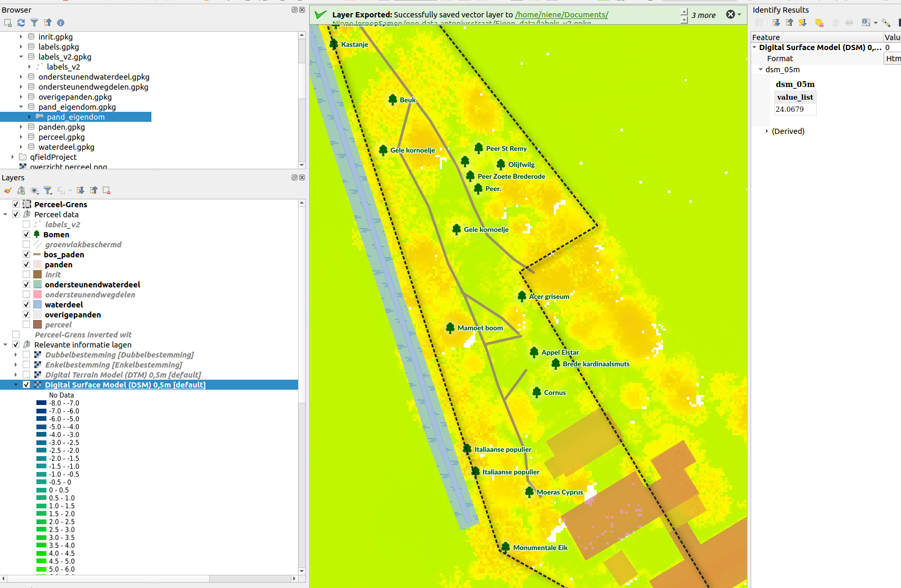Toggle waterdeel layer visibility checkbox
Screen dimensions: 901x588
point(26,305)
